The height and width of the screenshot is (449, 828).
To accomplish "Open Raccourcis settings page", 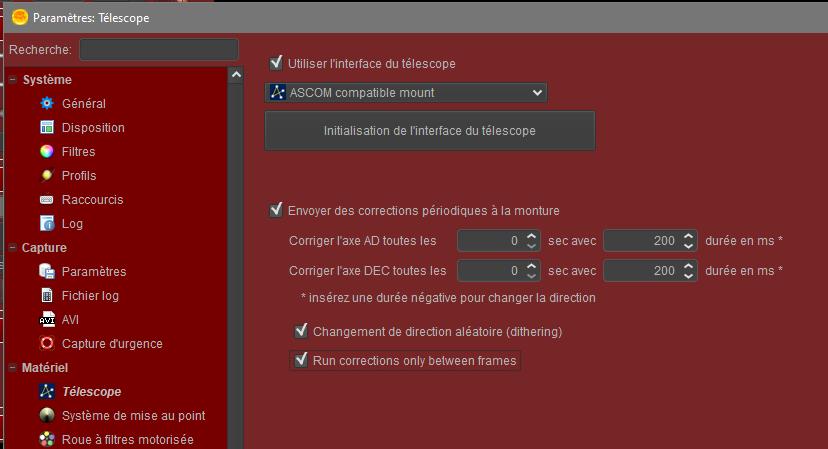I will coord(92,200).
